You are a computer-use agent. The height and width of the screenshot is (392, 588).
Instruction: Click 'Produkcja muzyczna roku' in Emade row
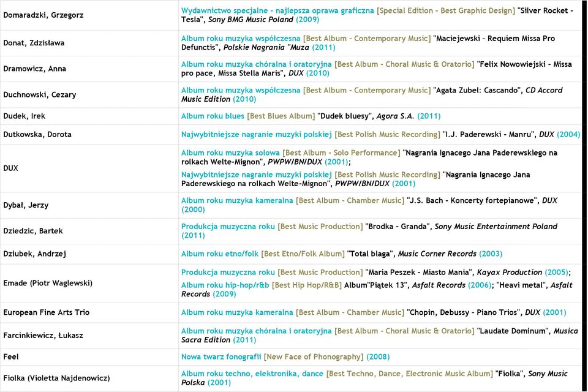tap(228, 272)
